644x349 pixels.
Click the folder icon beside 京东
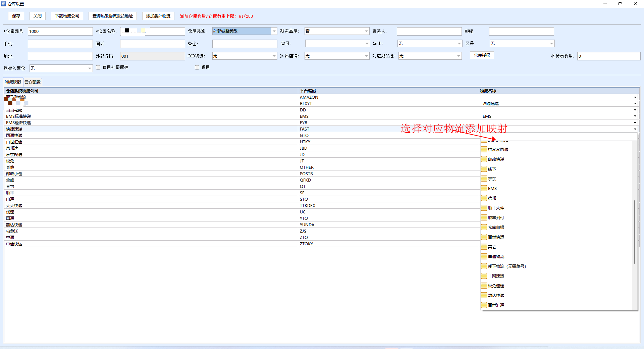pyautogui.click(x=484, y=179)
